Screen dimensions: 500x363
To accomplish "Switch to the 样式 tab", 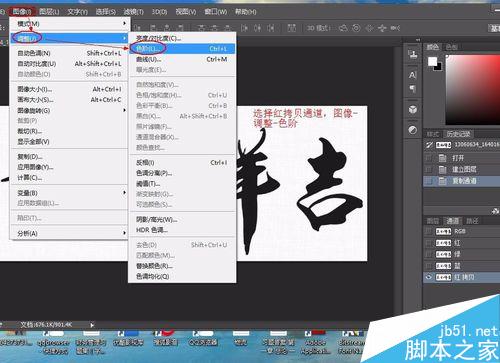I will pyautogui.click(x=433, y=134).
